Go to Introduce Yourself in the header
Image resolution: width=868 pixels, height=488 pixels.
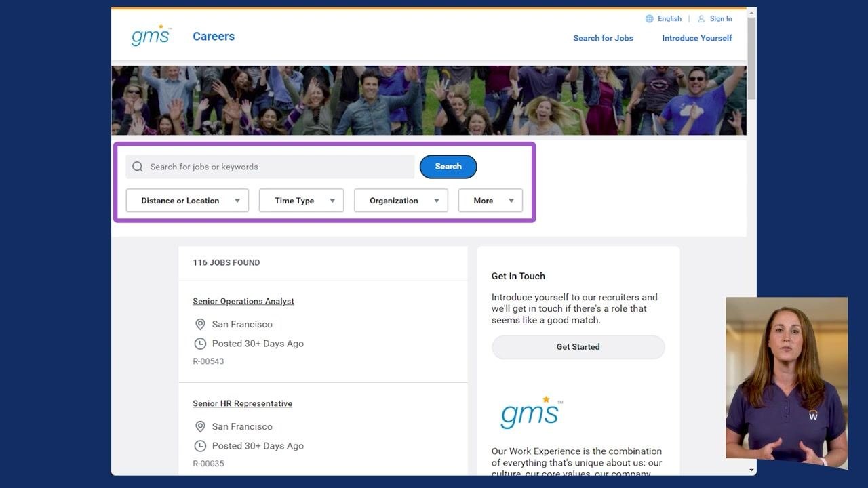tap(696, 38)
